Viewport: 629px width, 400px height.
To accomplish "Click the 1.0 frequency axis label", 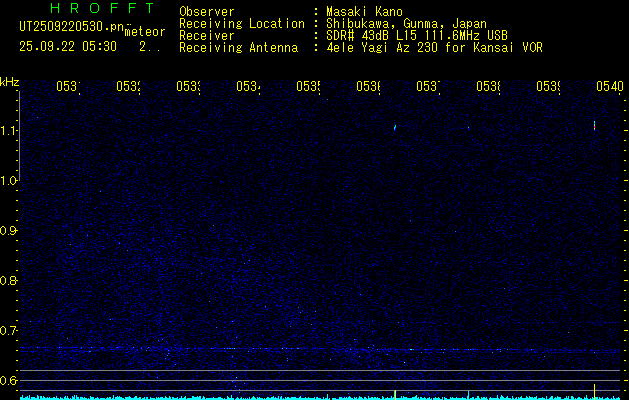I will (8, 181).
